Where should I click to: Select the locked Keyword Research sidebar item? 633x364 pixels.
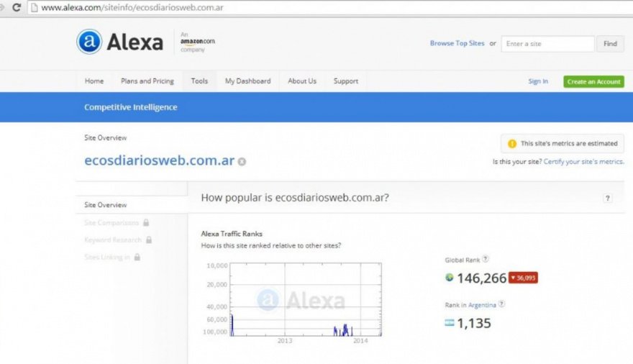pyautogui.click(x=113, y=240)
